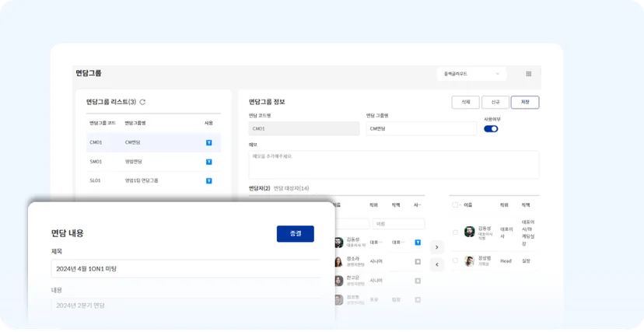The width and height of the screenshot is (644, 332).
Task: Check the box next to 장상범
Action: coord(455,260)
